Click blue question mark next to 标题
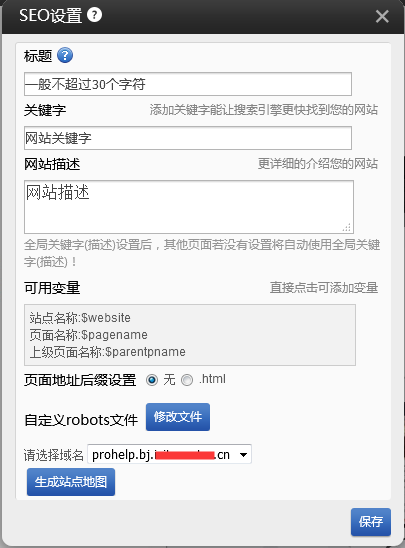 (65, 55)
